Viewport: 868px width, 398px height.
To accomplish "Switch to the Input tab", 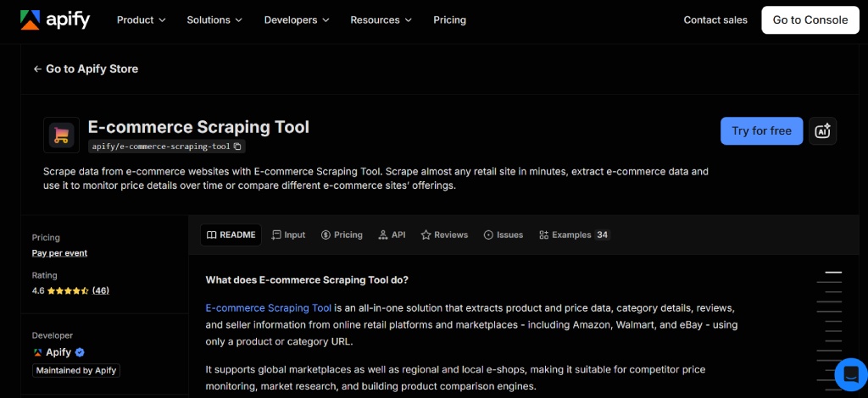I will 288,235.
